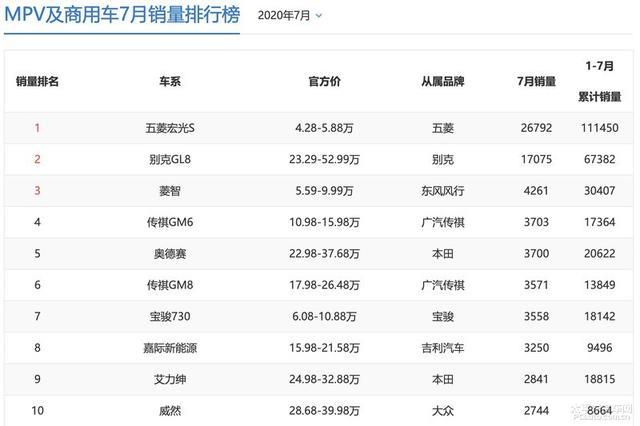Click cumulative sales value 18815
Viewport: 640px width, 426px height.
click(x=600, y=379)
